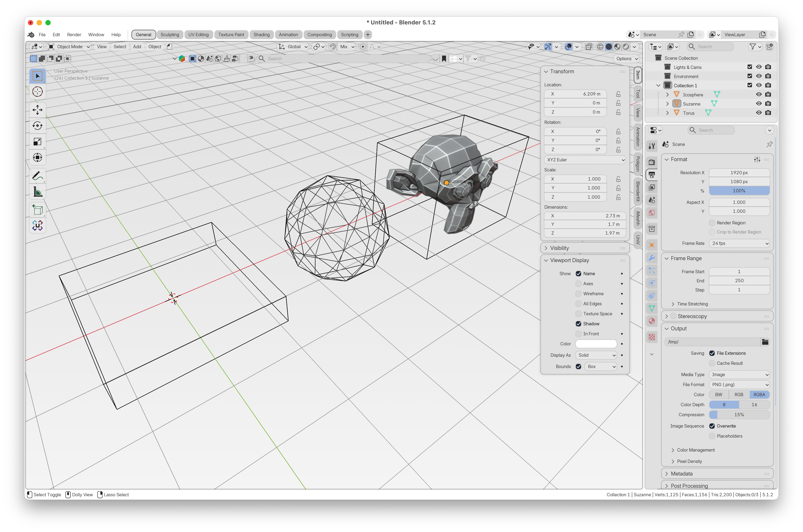Adjust the Compression 15% slider

739,415
